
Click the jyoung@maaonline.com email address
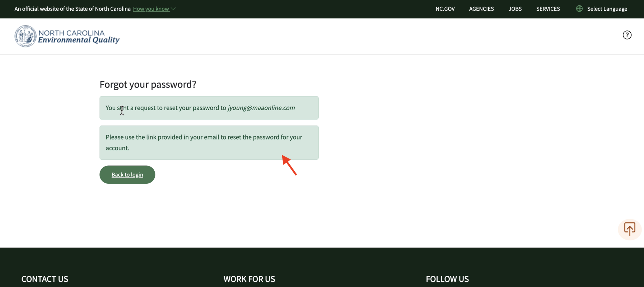[261, 108]
